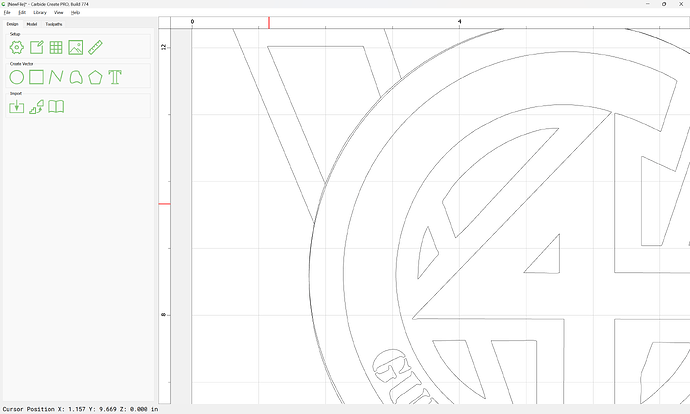Close the Carbide Create window

coord(681,4)
